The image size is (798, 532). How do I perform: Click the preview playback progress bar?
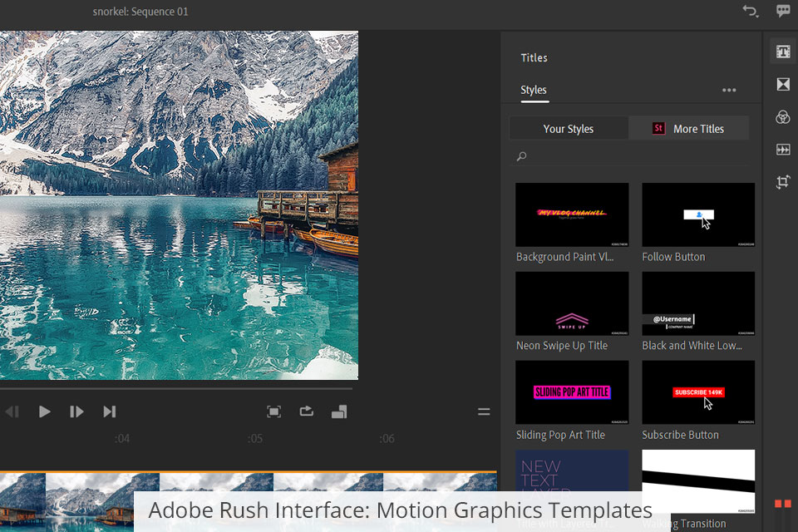coord(176,389)
